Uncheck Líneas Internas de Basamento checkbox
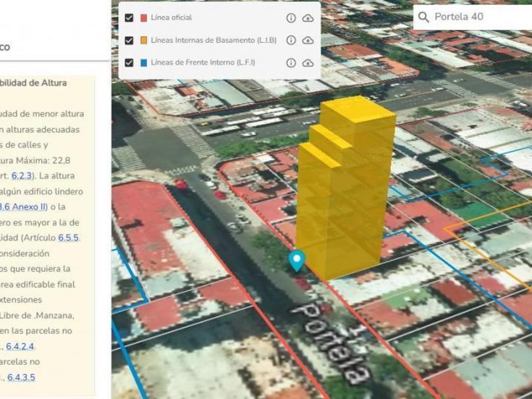Image resolution: width=532 pixels, height=399 pixels. (129, 41)
